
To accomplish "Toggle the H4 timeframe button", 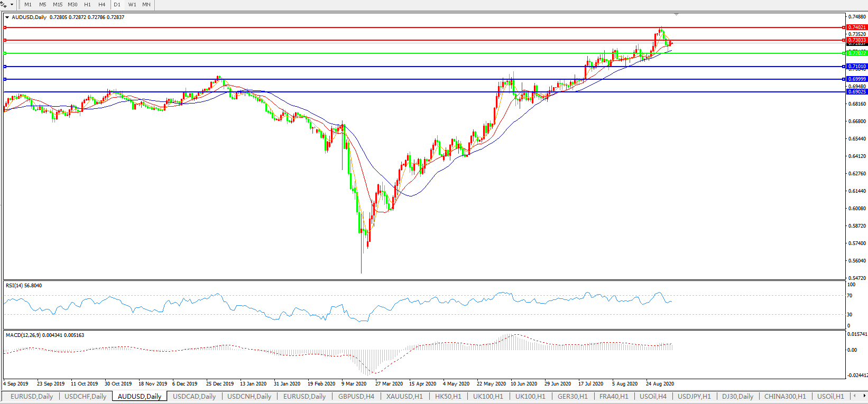I will click(x=102, y=4).
